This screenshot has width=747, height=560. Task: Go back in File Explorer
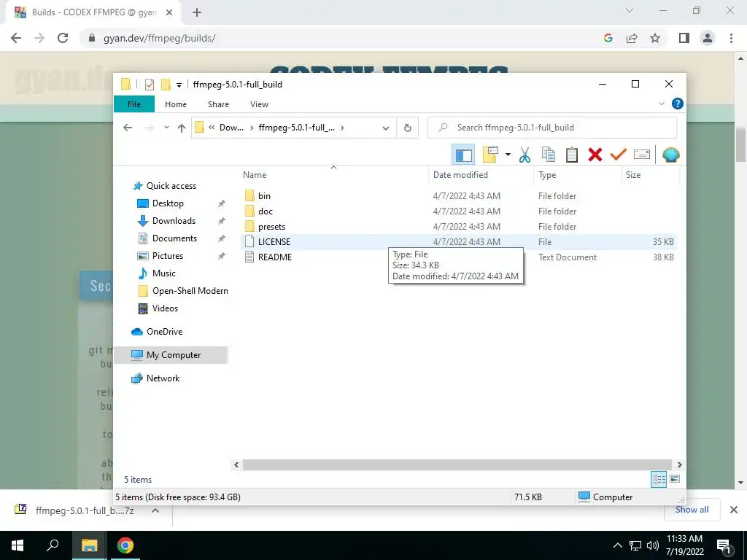[x=128, y=128]
